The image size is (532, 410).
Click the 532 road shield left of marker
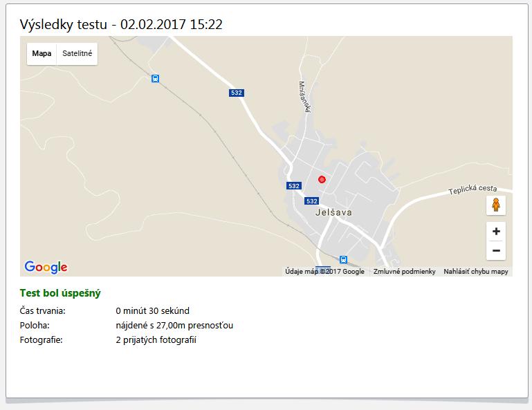pyautogui.click(x=294, y=186)
